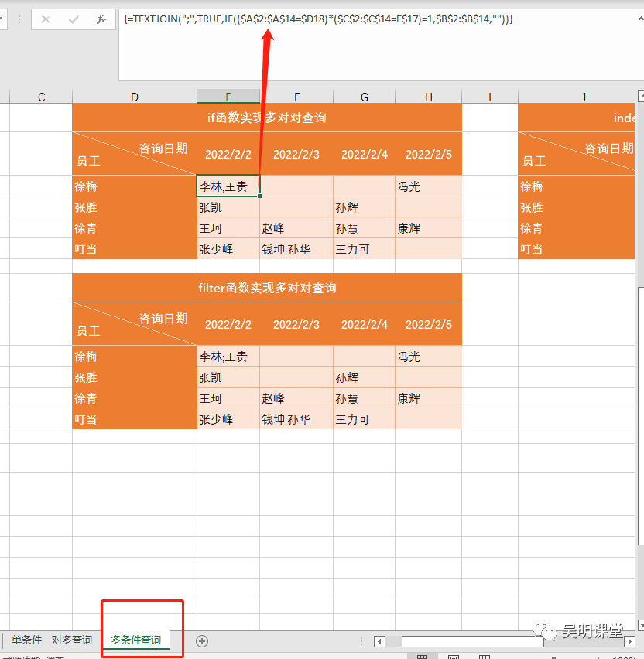Select cell 李林;王贵 in the if table
Screen dimensions: 644x659
[228, 186]
